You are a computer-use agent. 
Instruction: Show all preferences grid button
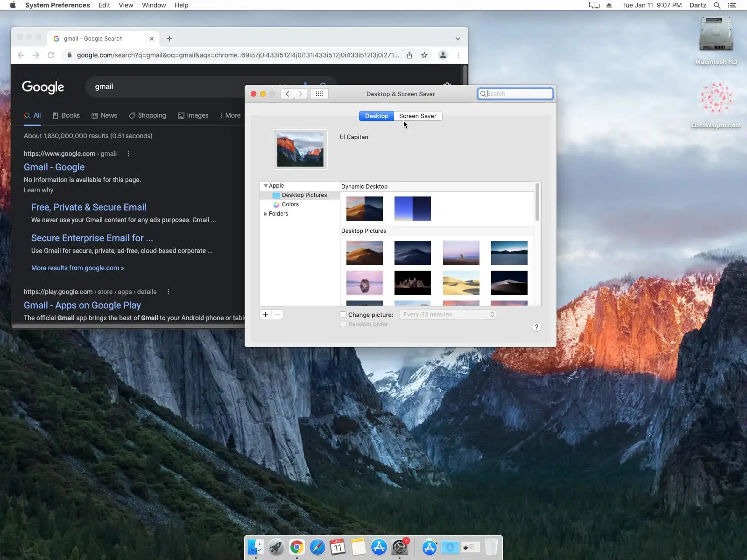pos(319,94)
